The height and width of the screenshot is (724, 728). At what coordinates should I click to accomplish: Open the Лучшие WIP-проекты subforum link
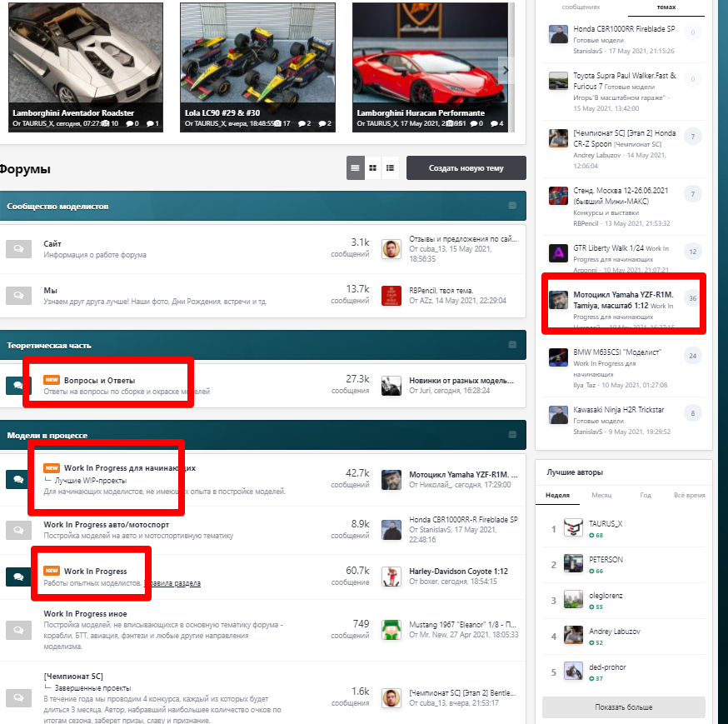tap(90, 481)
